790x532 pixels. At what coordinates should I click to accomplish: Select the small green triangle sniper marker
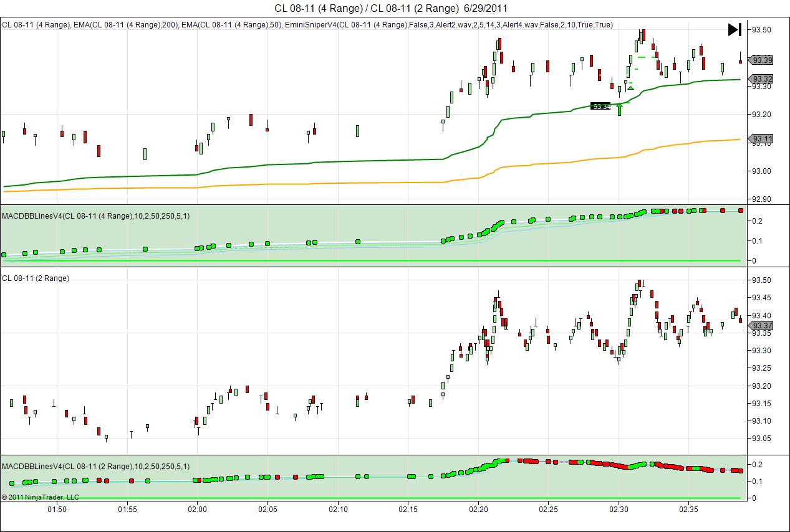[x=631, y=88]
